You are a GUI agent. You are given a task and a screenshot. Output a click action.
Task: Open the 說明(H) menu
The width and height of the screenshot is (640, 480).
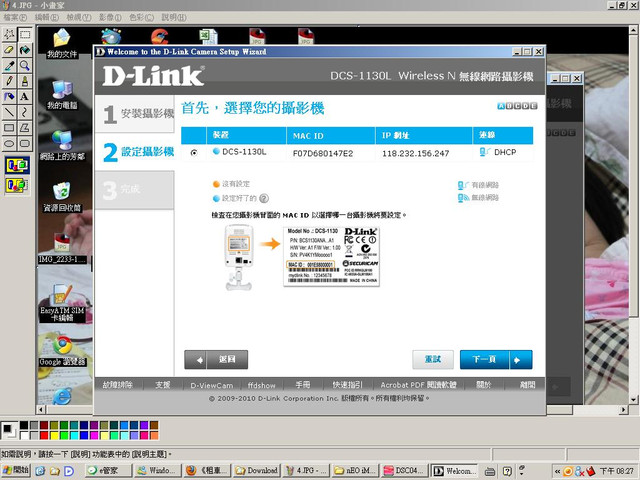point(174,17)
